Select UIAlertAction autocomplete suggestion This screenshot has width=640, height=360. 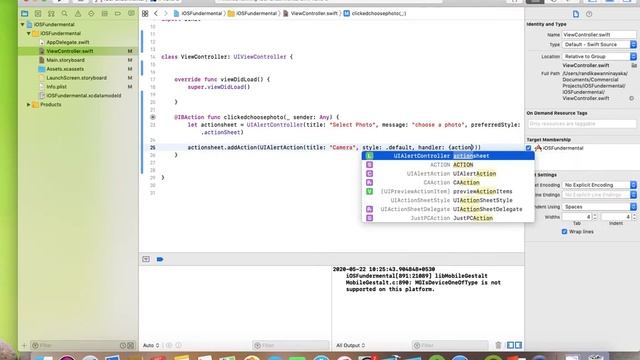coord(448,174)
